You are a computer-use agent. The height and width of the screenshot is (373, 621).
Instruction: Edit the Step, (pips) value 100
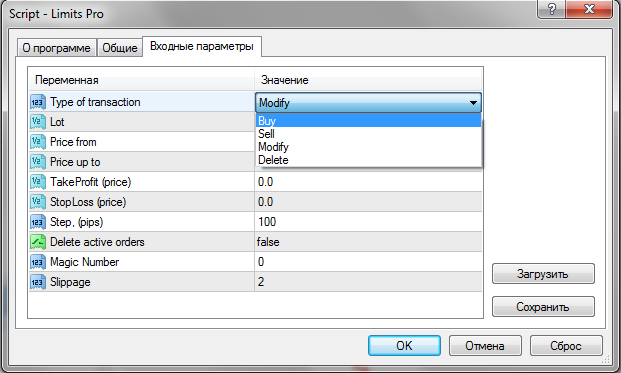(x=368, y=222)
